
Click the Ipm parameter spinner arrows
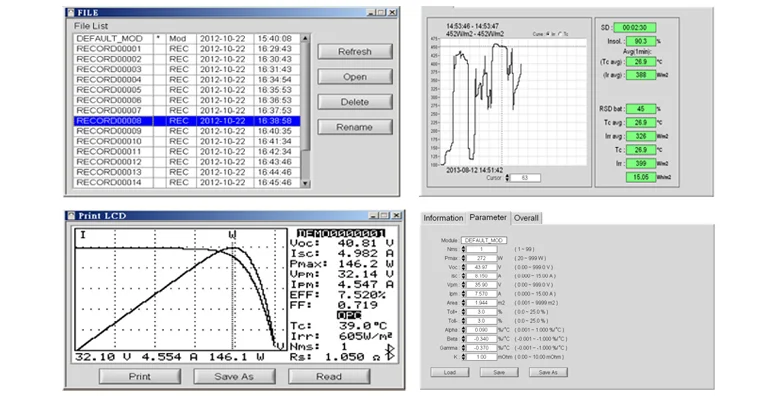[463, 294]
